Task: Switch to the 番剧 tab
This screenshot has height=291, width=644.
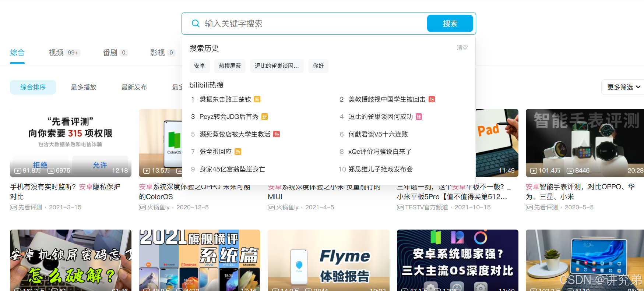Action: (115, 53)
